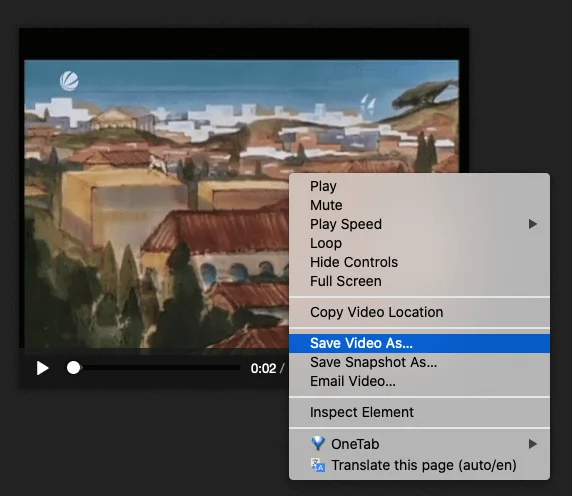The height and width of the screenshot is (496, 572).
Task: Choose Mute in the context menu
Action: [419, 205]
